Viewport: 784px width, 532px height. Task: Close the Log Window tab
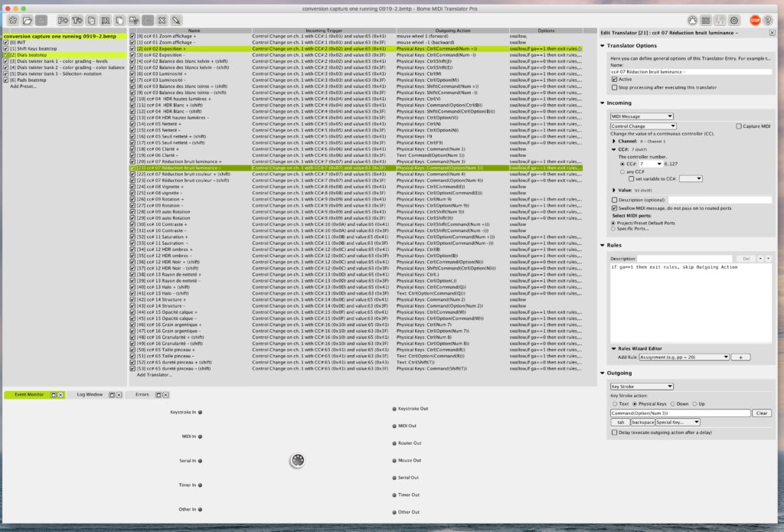[x=119, y=395]
